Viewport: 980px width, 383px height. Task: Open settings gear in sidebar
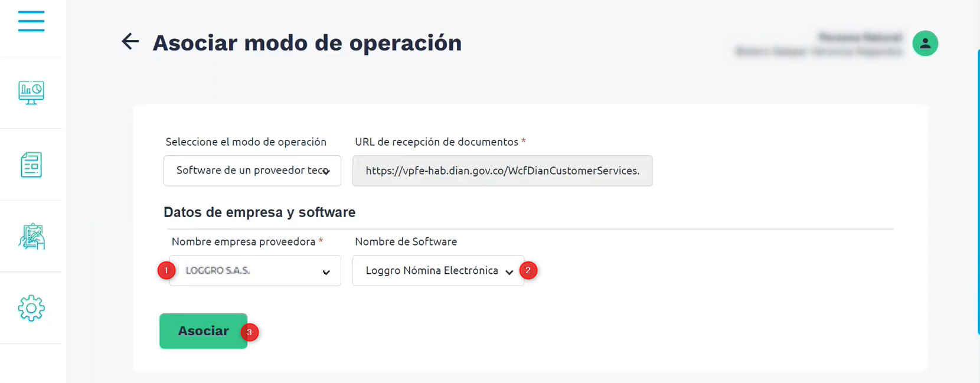click(31, 308)
